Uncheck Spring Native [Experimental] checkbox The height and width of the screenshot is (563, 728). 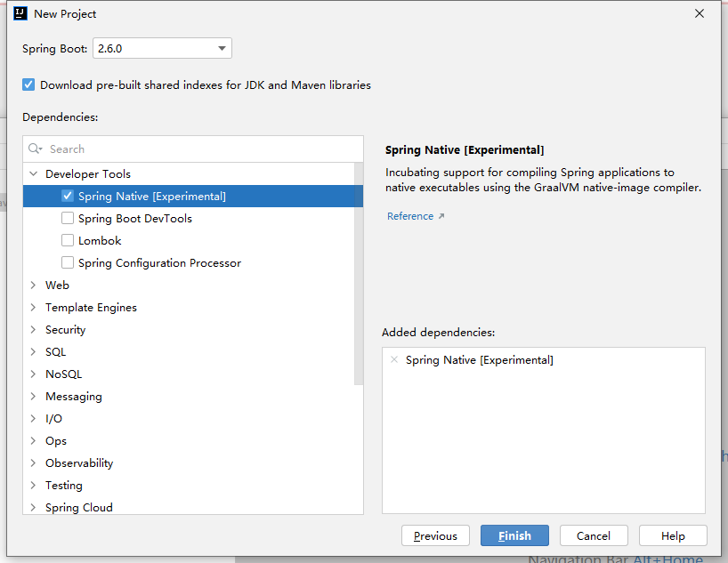68,196
